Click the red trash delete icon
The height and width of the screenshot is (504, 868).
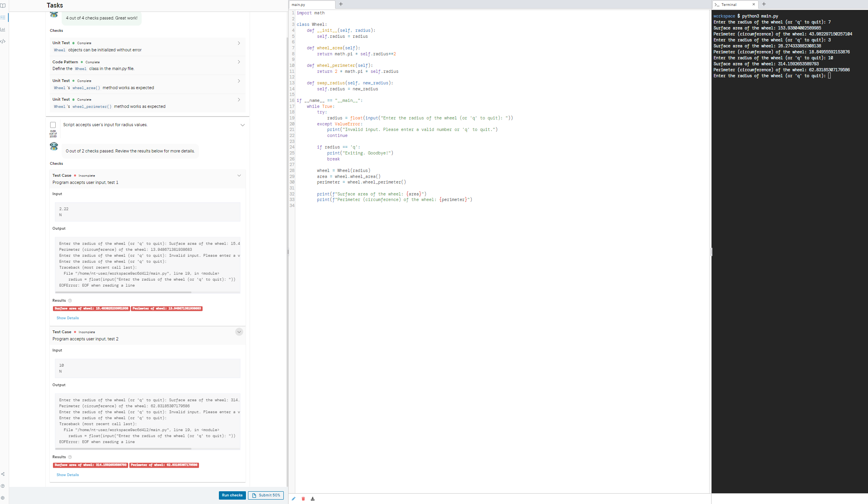tap(303, 499)
